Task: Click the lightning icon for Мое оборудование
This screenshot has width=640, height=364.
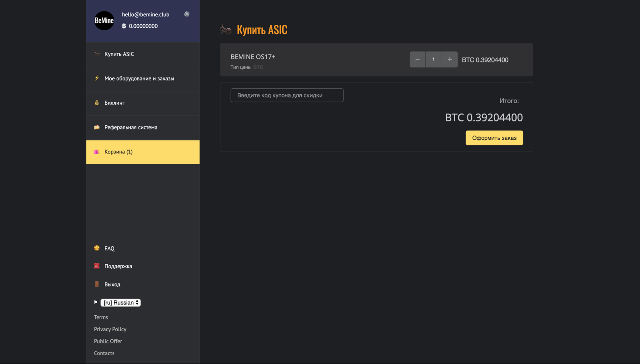Action: coord(96,78)
